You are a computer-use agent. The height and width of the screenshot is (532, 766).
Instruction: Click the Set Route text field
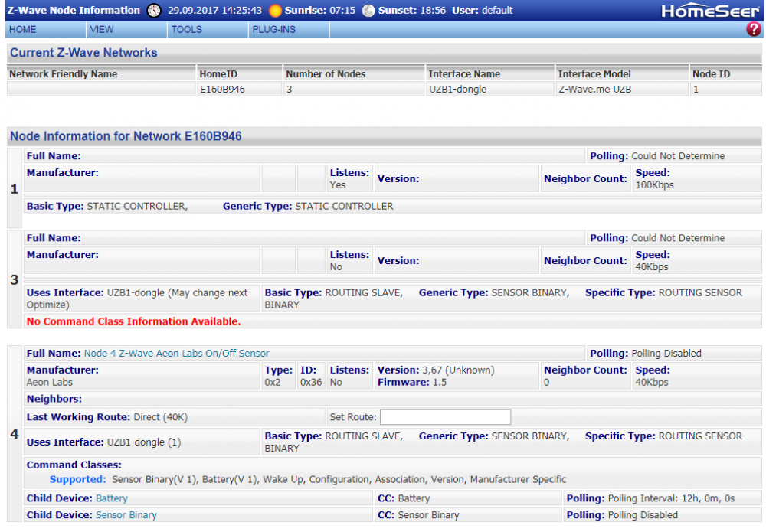point(445,417)
